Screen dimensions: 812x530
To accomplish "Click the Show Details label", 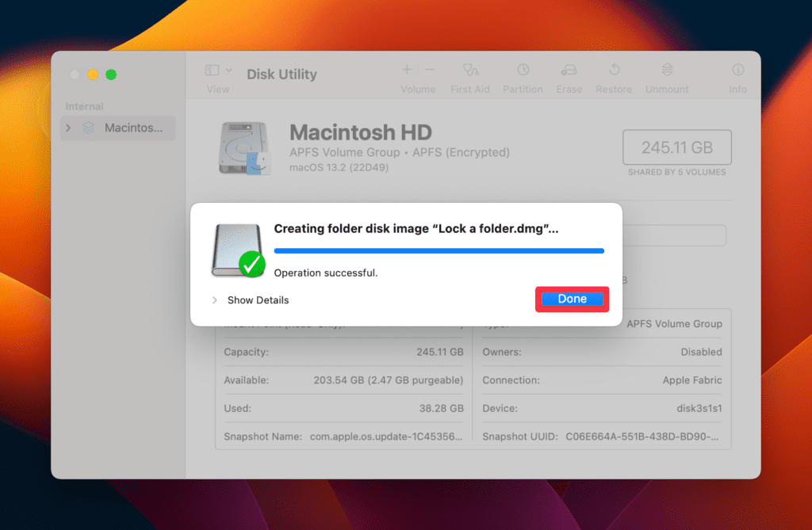I will 258,300.
